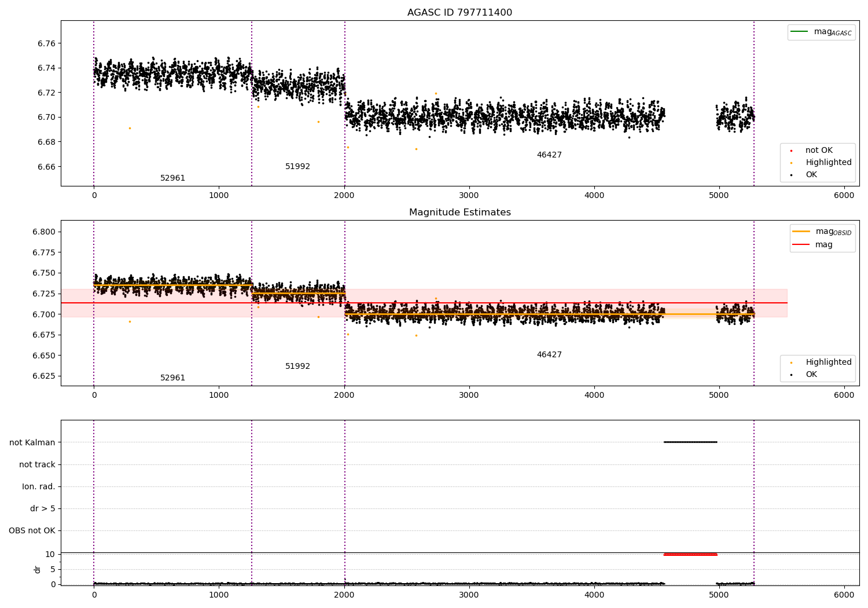
Task: Click x-axis tick 4000 under Magnitude Estimates plot
Action: 594,395
